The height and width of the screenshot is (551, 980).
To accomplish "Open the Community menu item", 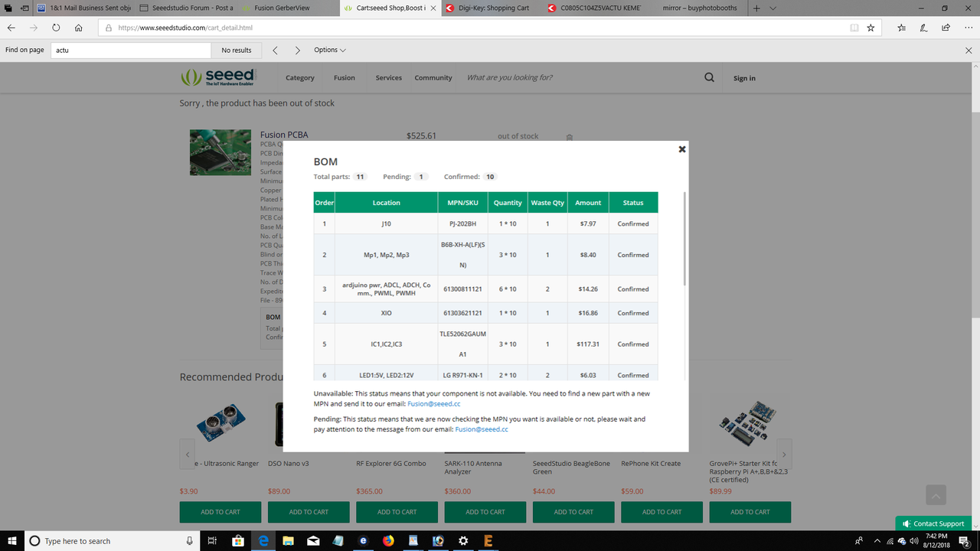I will (433, 78).
